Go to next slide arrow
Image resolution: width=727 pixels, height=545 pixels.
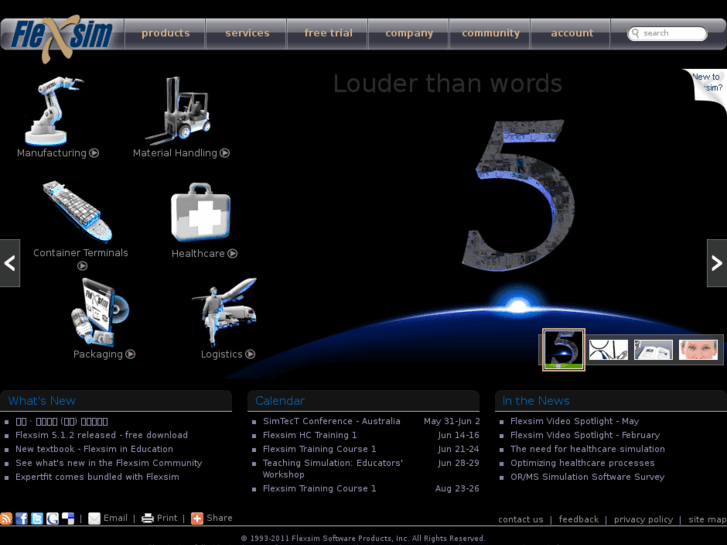(717, 263)
